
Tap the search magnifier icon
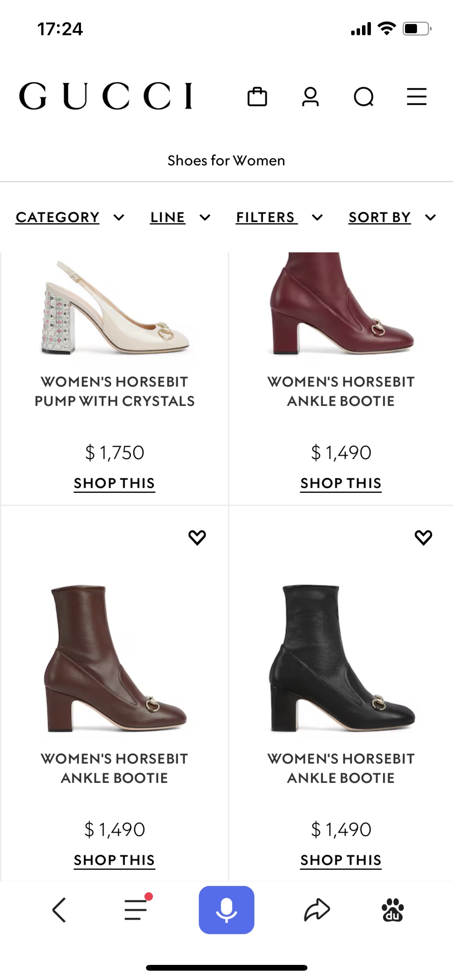pyautogui.click(x=364, y=97)
